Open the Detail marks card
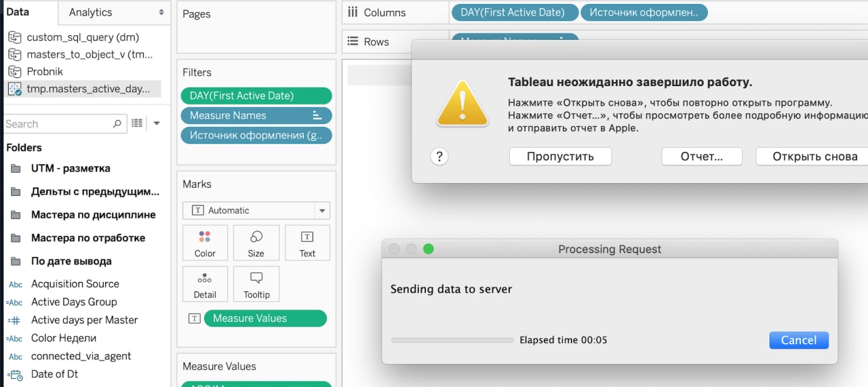The height and width of the screenshot is (387, 868). tap(205, 284)
